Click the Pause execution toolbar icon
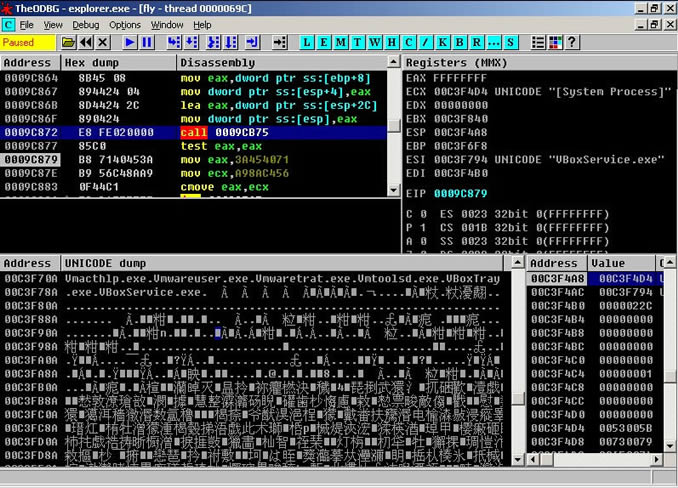This screenshot has height=488, width=678. click(x=147, y=43)
